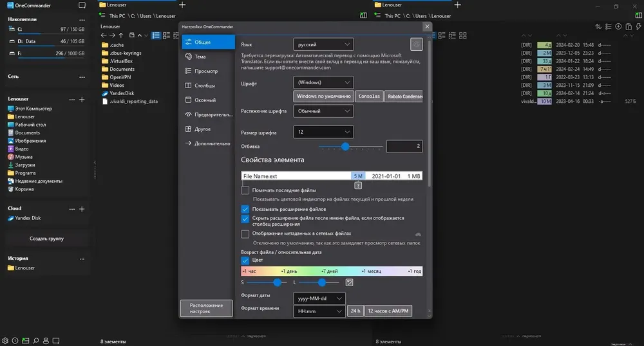Open История group options ellipsis
The width and height of the screenshot is (644, 346).
(82, 259)
